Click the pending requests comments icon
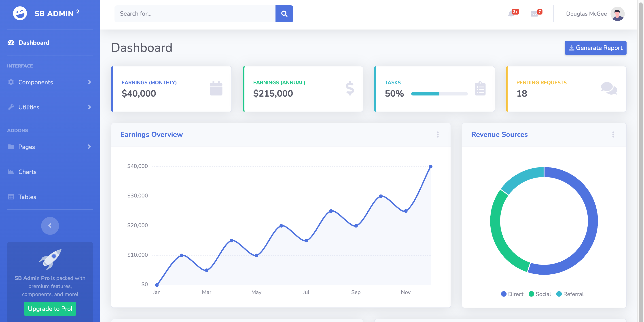Image resolution: width=644 pixels, height=322 pixels. 609,88
